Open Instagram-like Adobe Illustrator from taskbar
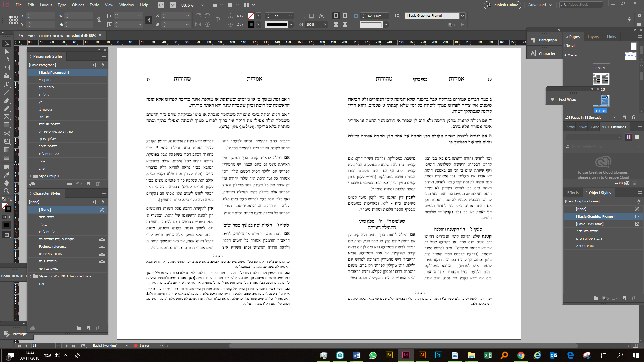The height and width of the screenshot is (362, 644). (x=422, y=355)
